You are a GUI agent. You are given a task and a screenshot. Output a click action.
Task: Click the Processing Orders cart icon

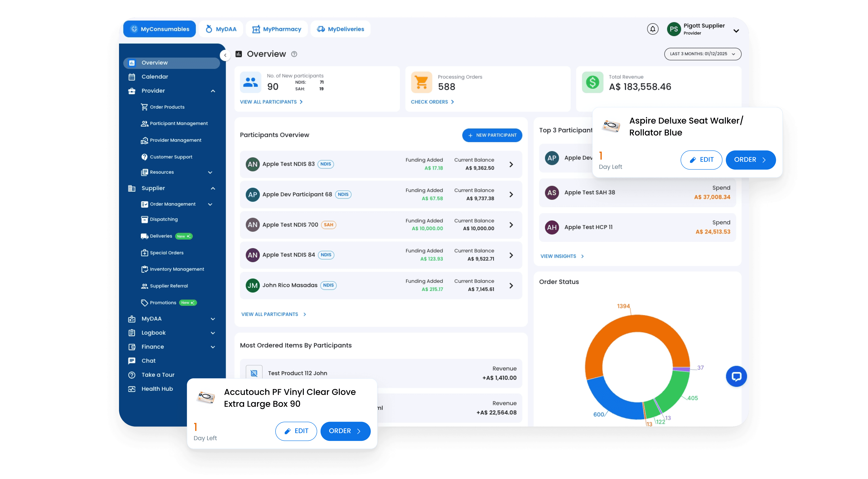click(421, 83)
